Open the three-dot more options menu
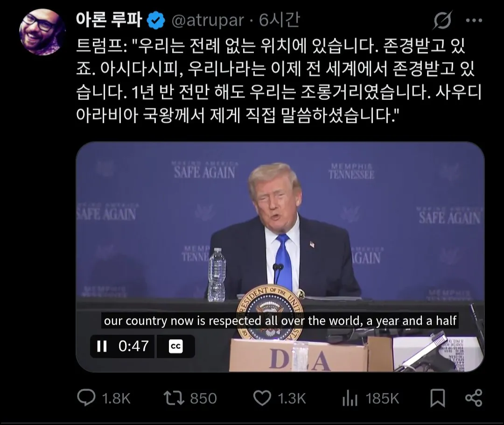Viewport: 504px width, 425px height. pyautogui.click(x=474, y=20)
